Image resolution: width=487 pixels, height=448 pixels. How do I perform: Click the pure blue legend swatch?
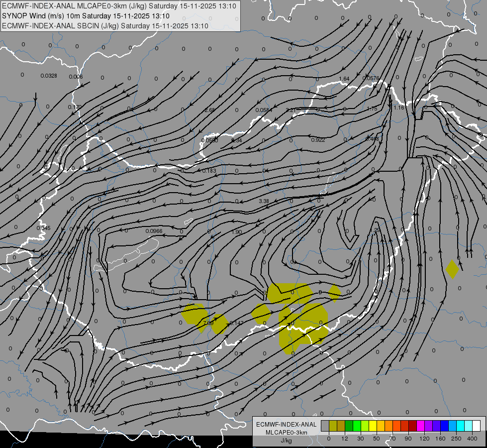[444, 426]
